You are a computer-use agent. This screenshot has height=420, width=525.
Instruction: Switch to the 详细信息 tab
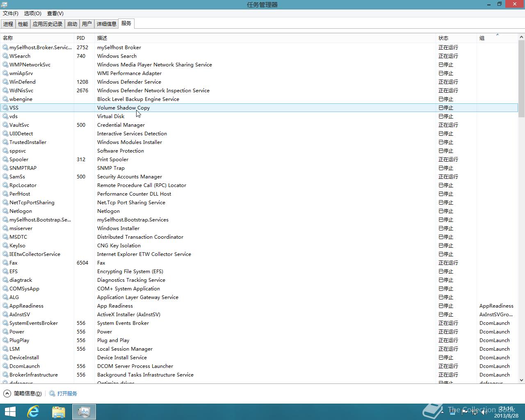click(x=107, y=24)
